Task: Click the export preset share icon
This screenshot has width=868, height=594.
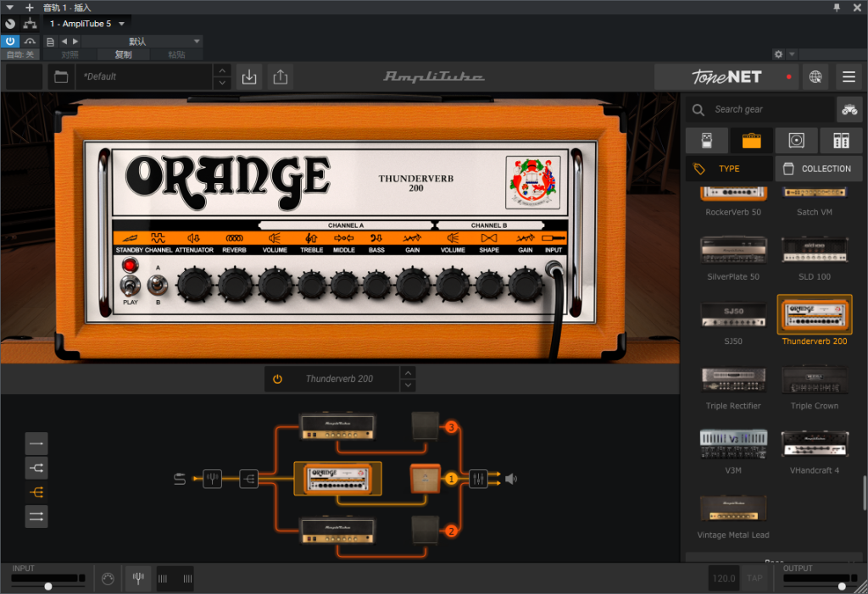Action: click(x=280, y=77)
